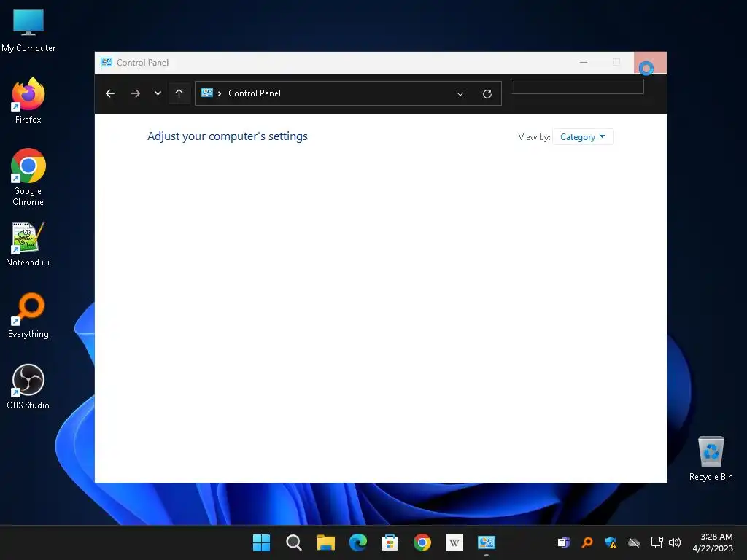Go up one level with up arrow
Image resolution: width=747 pixels, height=560 pixels.
179,93
